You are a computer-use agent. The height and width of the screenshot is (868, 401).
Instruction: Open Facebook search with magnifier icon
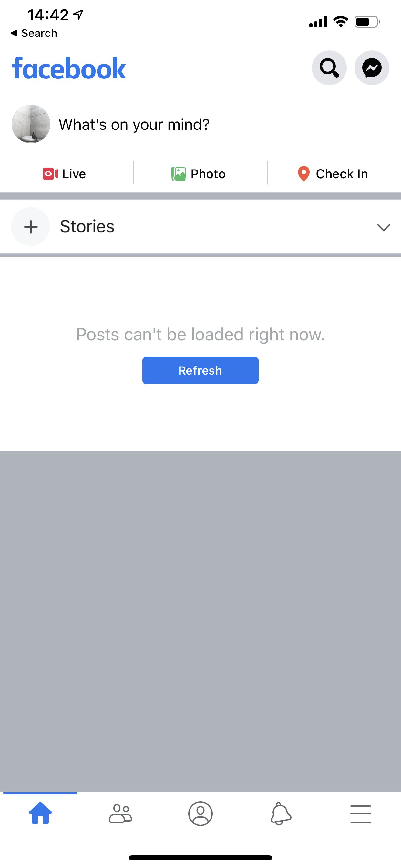tap(329, 68)
